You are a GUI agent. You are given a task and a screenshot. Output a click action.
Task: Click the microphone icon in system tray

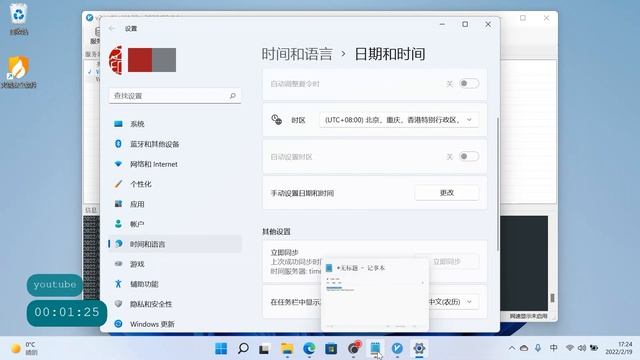tap(538, 348)
